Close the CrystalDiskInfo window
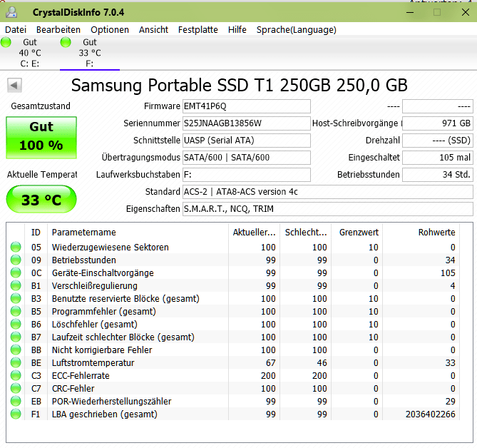This screenshot has height=448, width=477. 466,12
